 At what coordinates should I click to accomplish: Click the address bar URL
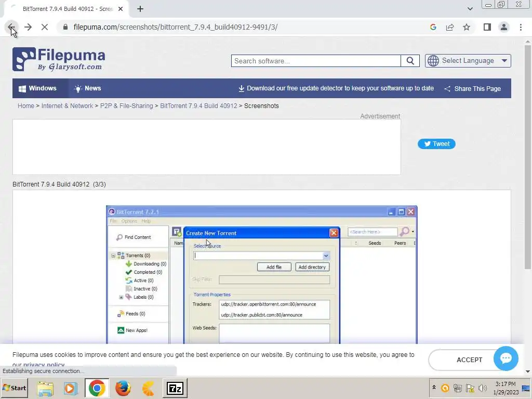click(176, 27)
